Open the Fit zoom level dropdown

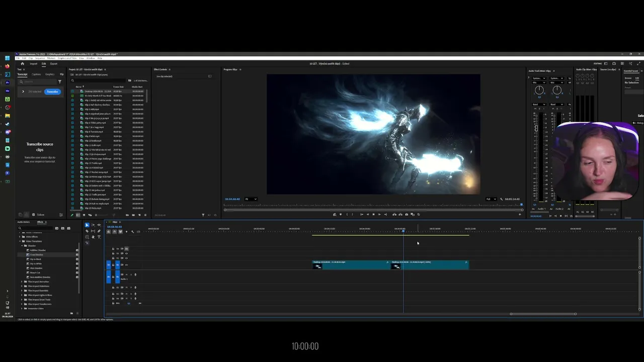[251, 199]
